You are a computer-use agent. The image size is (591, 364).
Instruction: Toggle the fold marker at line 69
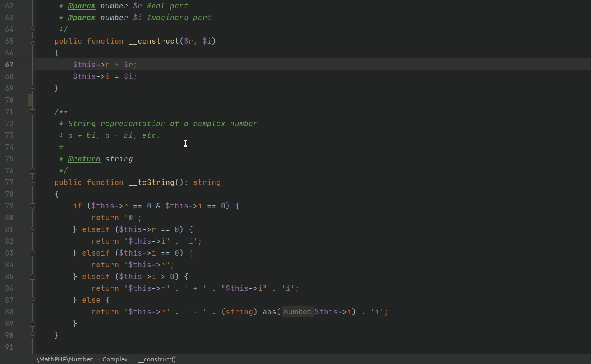[32, 88]
